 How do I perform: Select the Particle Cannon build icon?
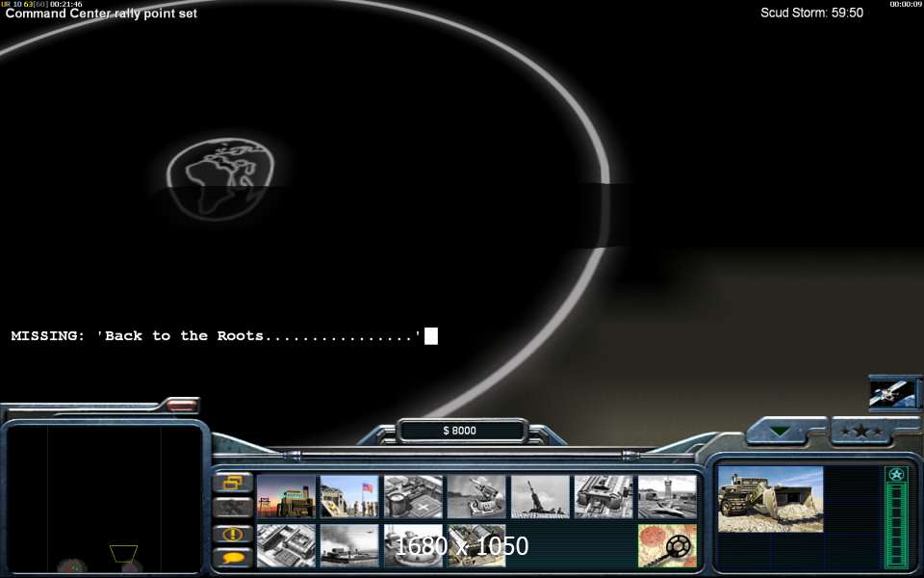[x=413, y=545]
